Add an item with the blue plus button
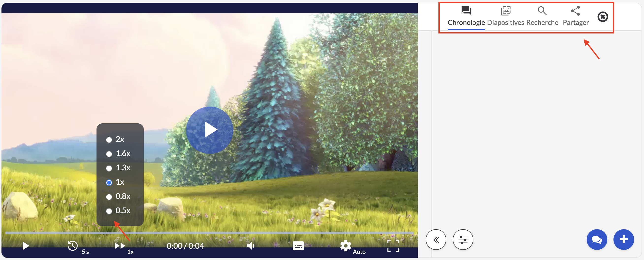 (624, 240)
